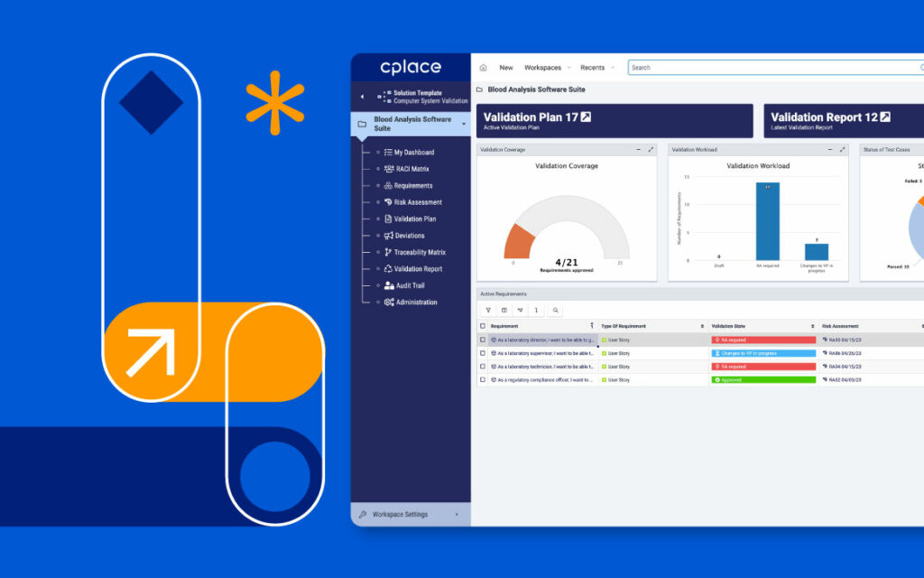
Task: Click the New button in top bar
Action: pyautogui.click(x=506, y=68)
